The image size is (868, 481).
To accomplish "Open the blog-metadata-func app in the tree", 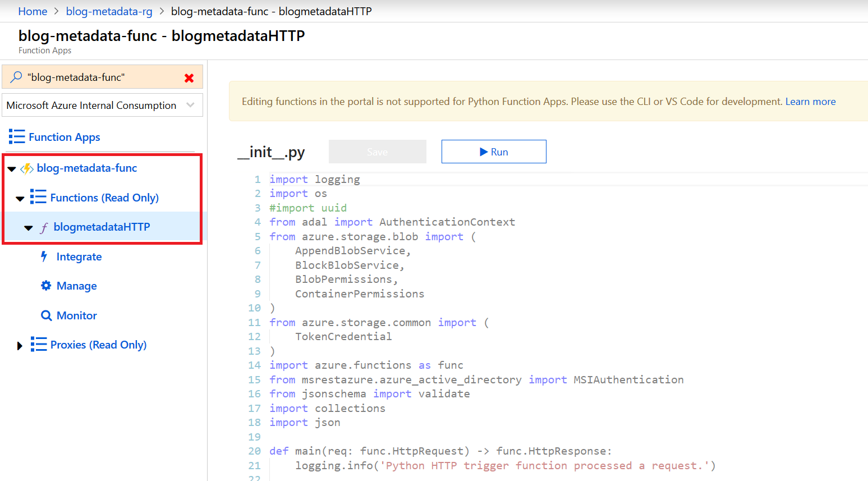I will coord(87,168).
